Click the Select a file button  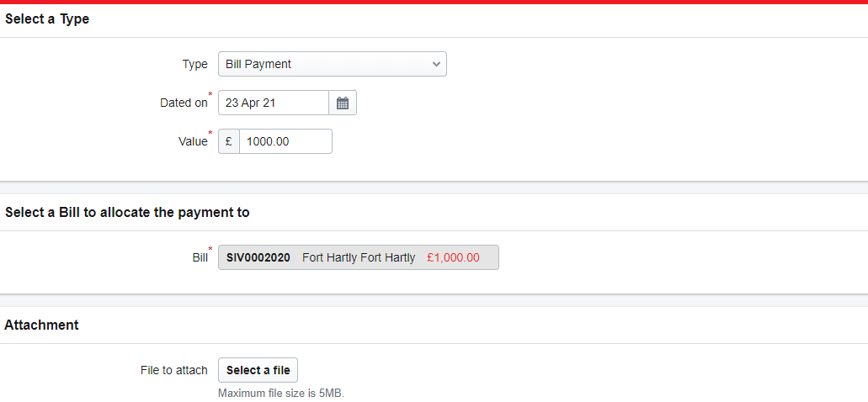[x=258, y=371]
